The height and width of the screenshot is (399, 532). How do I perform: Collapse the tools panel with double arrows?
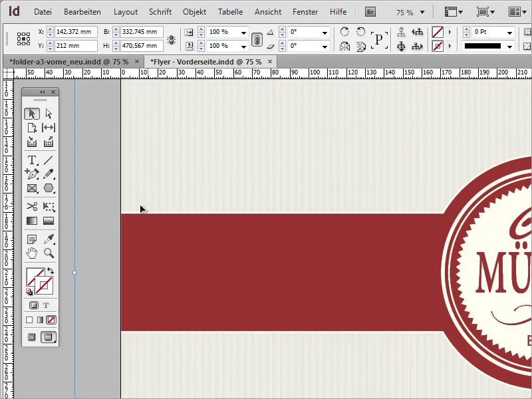(43, 92)
